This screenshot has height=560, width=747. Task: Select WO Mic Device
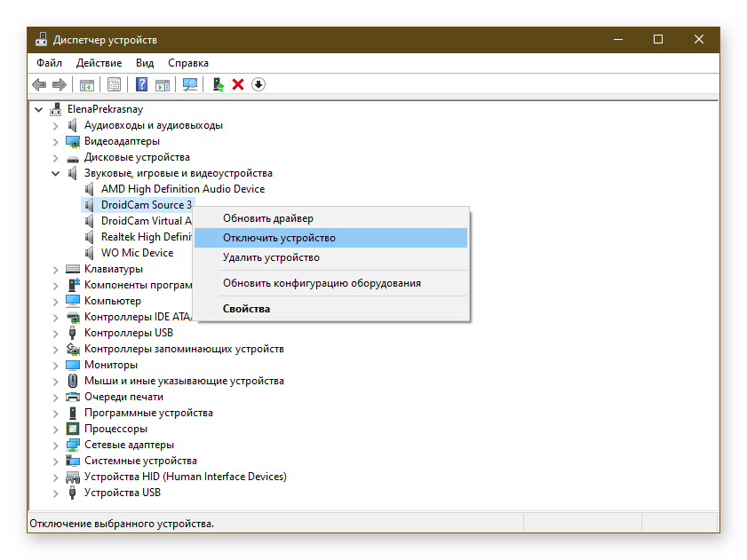coord(137,253)
